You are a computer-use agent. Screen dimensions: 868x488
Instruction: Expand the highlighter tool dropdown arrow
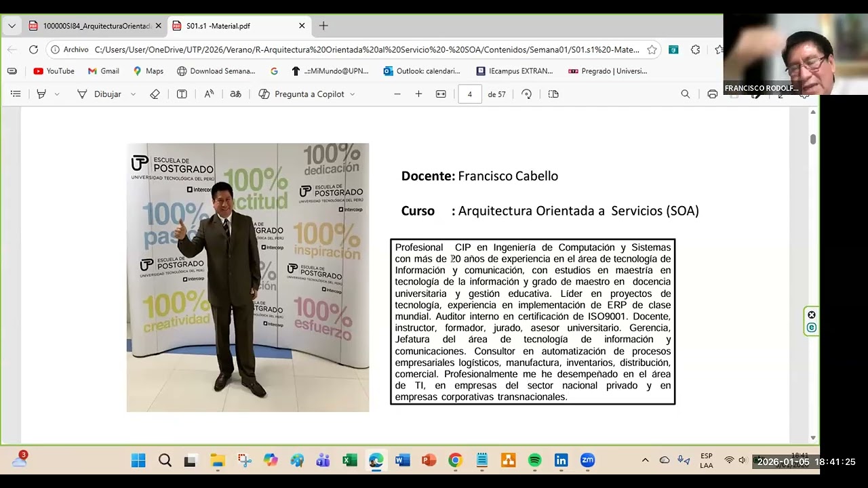coord(57,94)
